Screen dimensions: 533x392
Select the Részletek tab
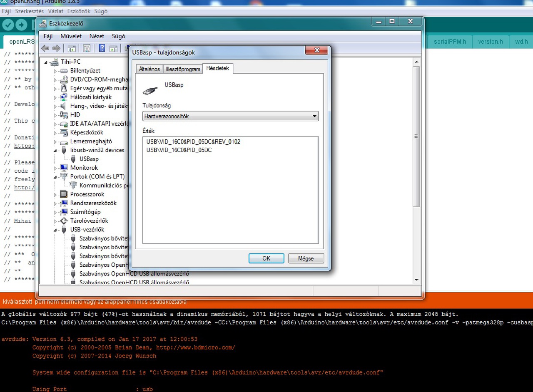pyautogui.click(x=218, y=68)
